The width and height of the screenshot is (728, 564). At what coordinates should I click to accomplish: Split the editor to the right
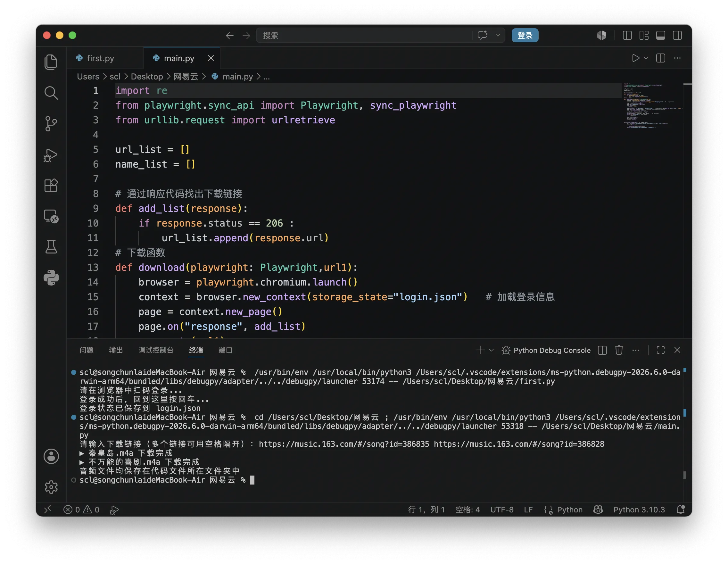click(661, 58)
